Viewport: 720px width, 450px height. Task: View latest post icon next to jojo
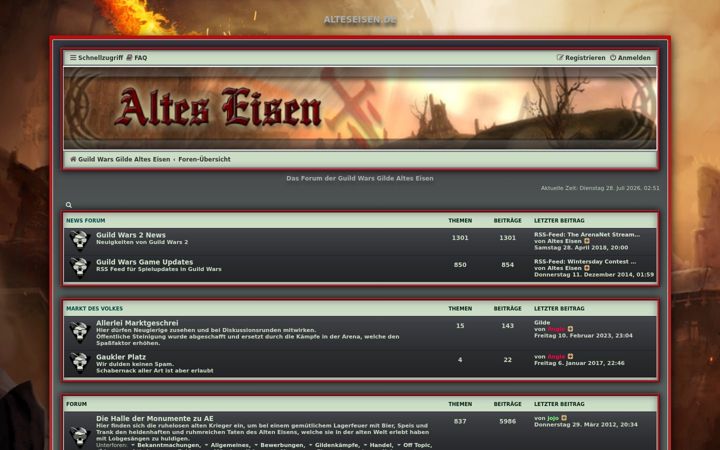564,418
